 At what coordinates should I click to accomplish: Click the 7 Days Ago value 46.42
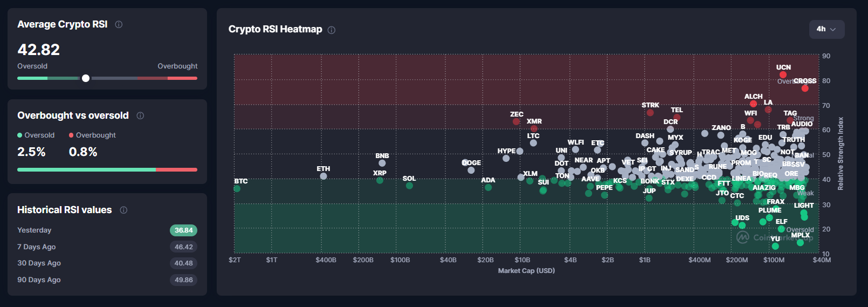[183, 247]
